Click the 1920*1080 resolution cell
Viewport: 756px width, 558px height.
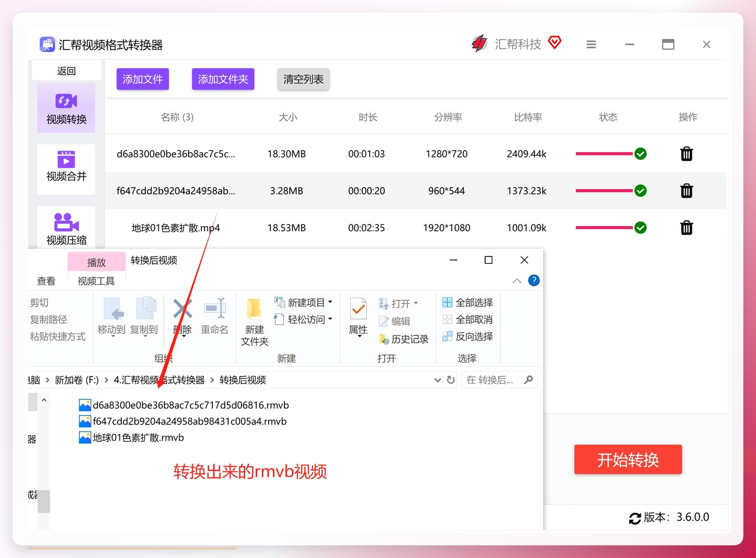pyautogui.click(x=447, y=228)
